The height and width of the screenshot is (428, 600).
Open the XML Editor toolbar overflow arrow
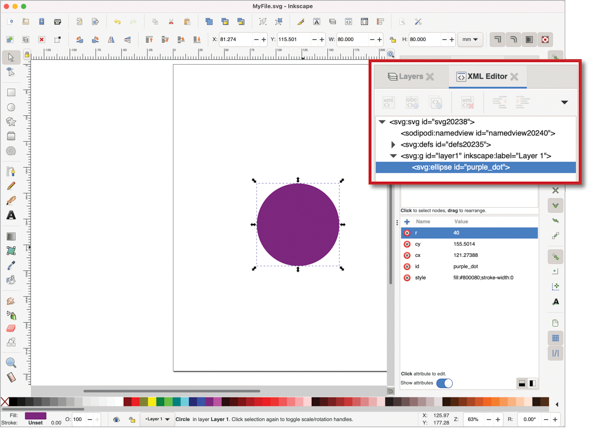564,102
